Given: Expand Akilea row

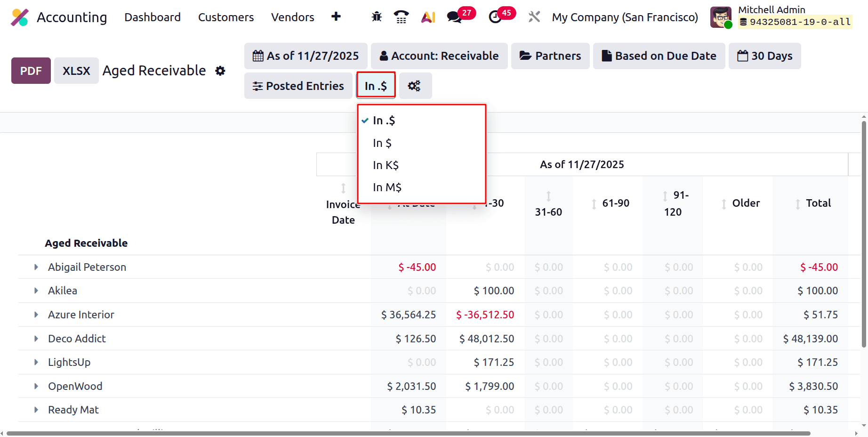Looking at the screenshot, I should point(36,291).
